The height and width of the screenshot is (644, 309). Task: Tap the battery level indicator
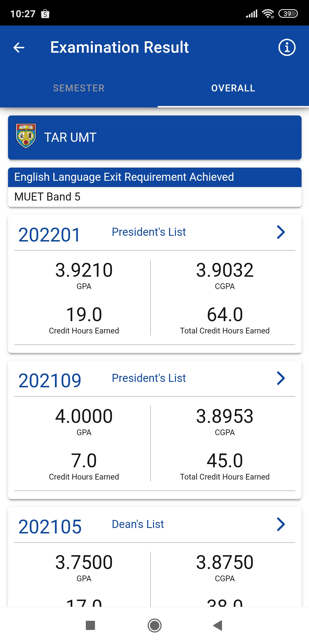[288, 13]
